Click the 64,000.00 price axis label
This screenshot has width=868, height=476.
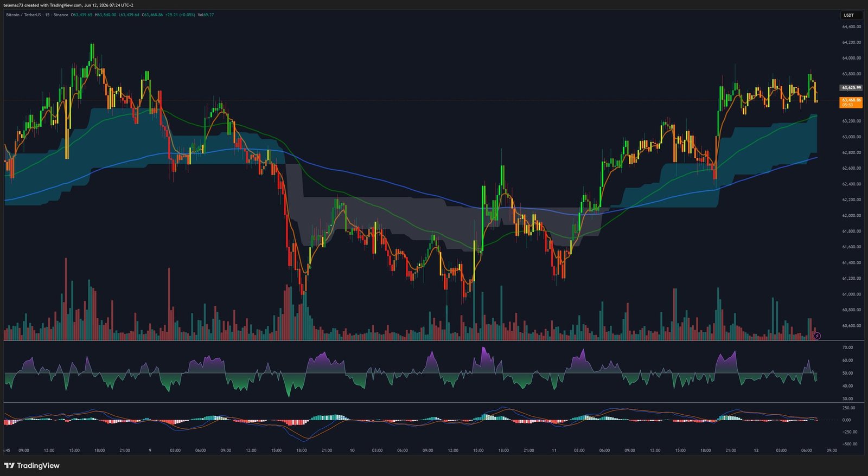[x=851, y=58]
